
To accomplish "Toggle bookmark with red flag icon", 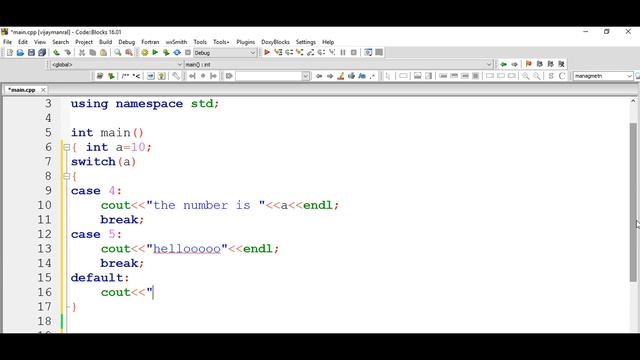I will tap(529, 64).
